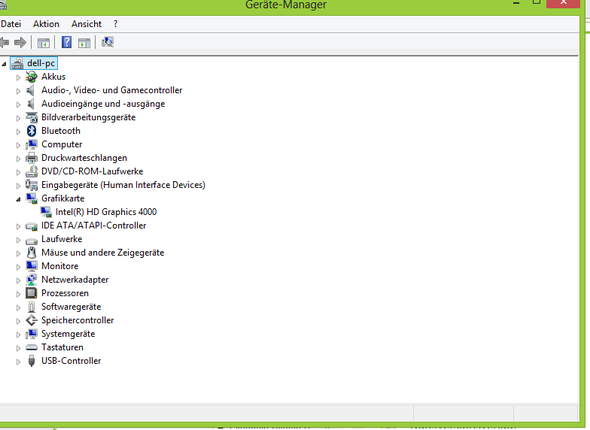Select the Audioeingänge und -ausgänge entry
The width and height of the screenshot is (590, 430).
[x=103, y=104]
